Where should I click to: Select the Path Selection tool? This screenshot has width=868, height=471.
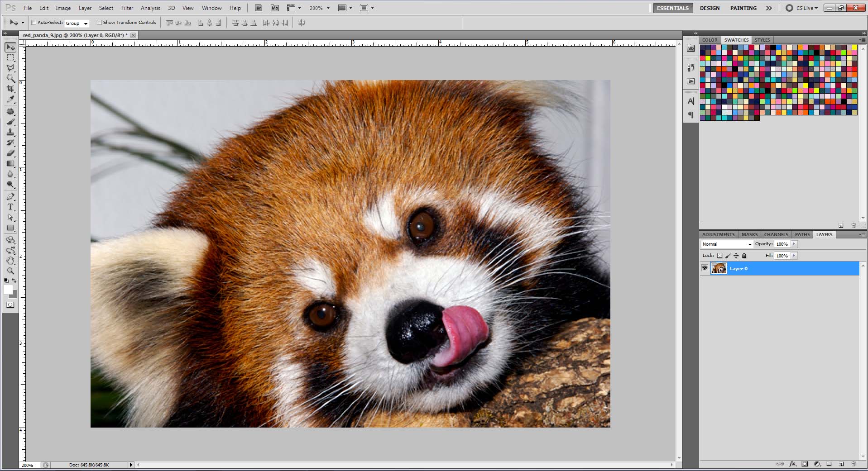10,217
